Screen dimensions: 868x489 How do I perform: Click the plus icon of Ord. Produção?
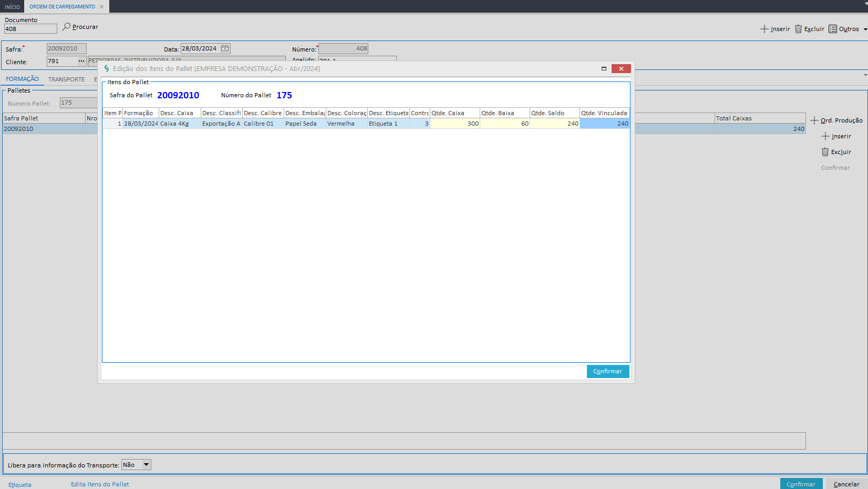coord(814,120)
